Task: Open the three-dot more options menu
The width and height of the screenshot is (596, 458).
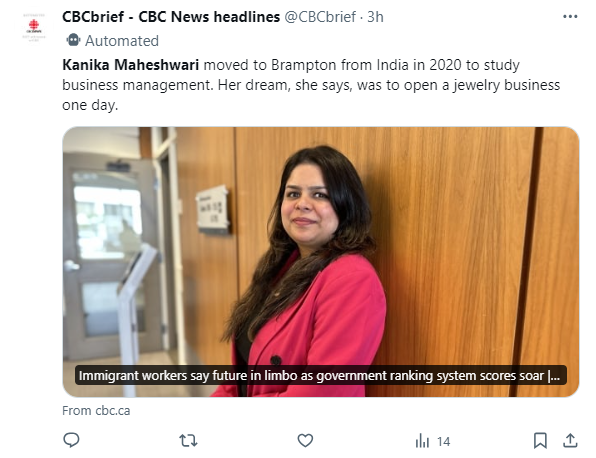Action: tap(570, 16)
